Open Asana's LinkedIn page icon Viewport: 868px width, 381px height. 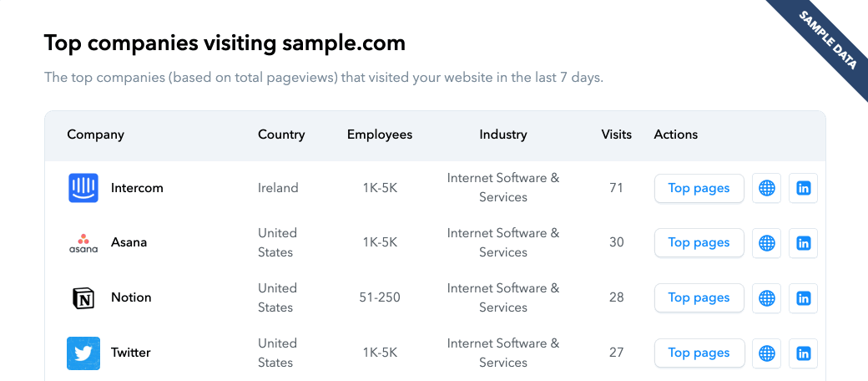pyautogui.click(x=803, y=242)
